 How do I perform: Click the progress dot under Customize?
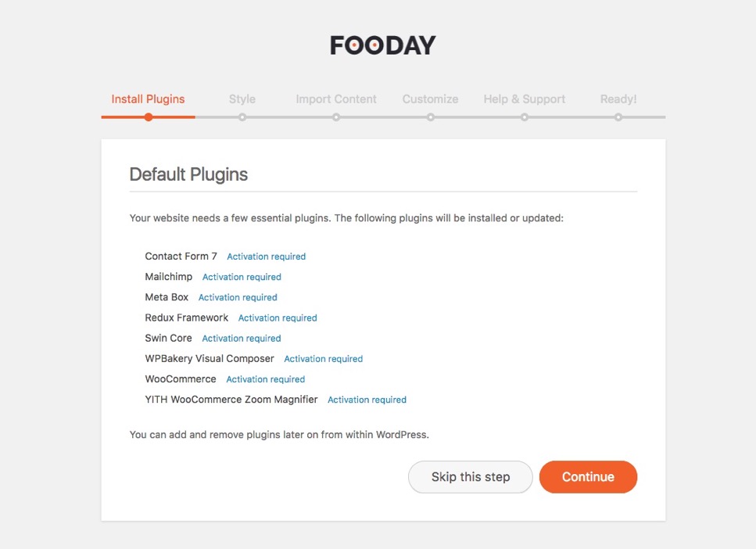pos(431,117)
